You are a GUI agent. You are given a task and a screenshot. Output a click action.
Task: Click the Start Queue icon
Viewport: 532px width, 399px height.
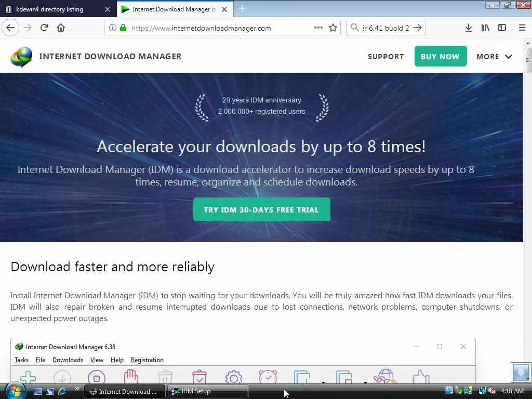(x=302, y=377)
